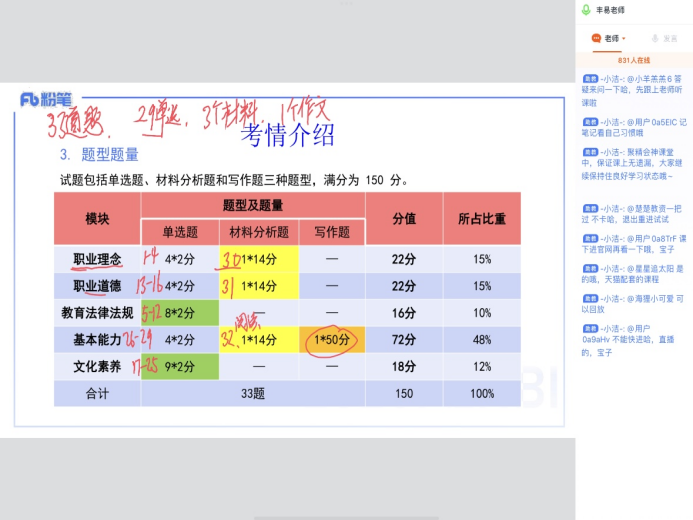
Task: Click the 831人在线 online count bar
Action: pos(634,60)
